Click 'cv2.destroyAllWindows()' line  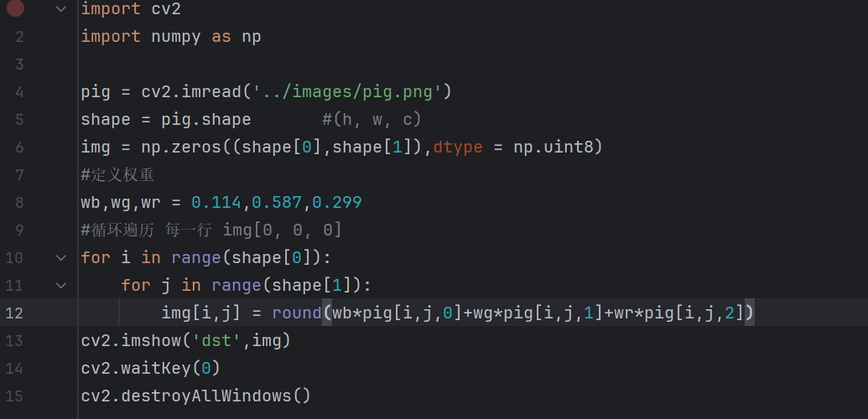pos(196,396)
